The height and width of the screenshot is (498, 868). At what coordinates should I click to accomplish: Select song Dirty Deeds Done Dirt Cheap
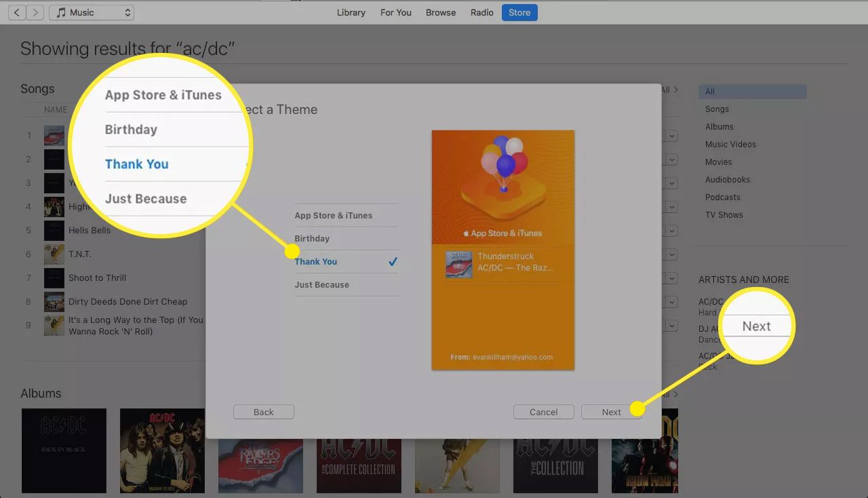(127, 301)
